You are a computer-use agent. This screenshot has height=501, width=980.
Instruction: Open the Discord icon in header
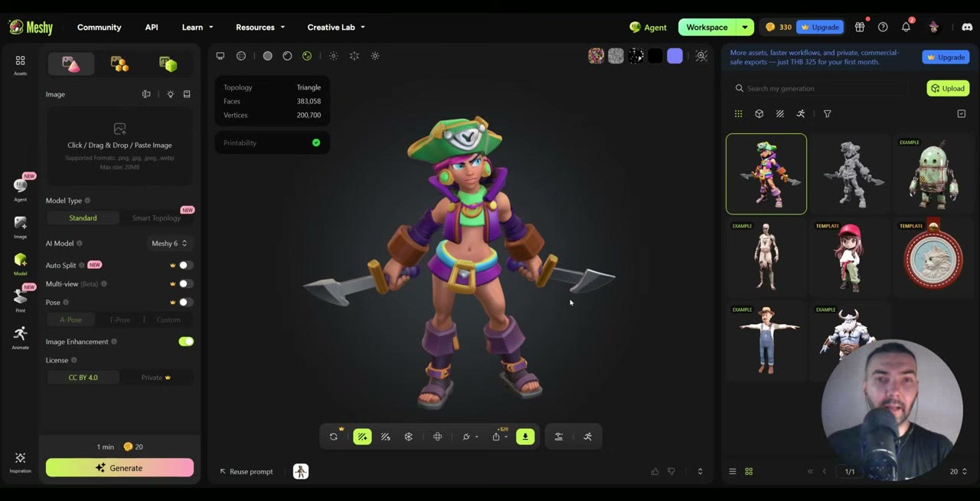coord(967,27)
